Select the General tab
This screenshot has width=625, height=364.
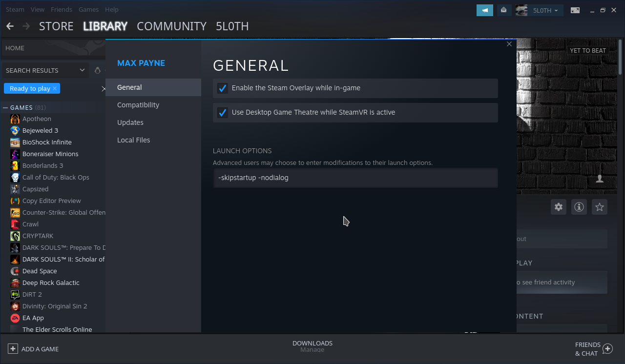(153, 87)
